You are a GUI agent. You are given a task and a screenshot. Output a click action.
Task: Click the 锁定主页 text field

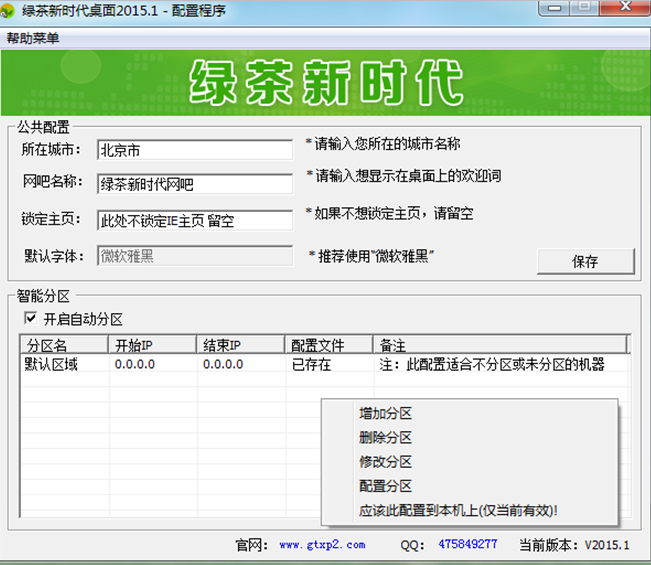195,220
